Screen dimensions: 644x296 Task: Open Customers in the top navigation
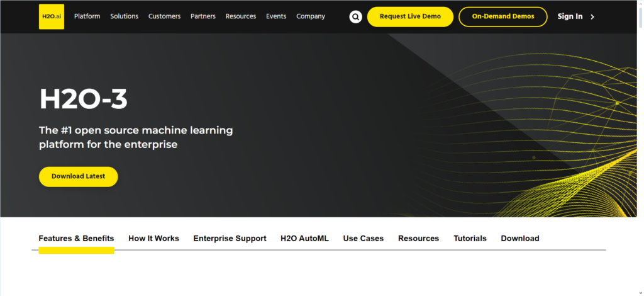164,16
